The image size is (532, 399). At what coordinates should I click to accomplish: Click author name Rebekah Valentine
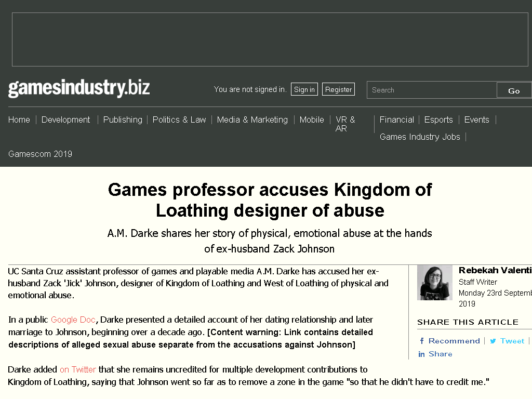tap(495, 270)
